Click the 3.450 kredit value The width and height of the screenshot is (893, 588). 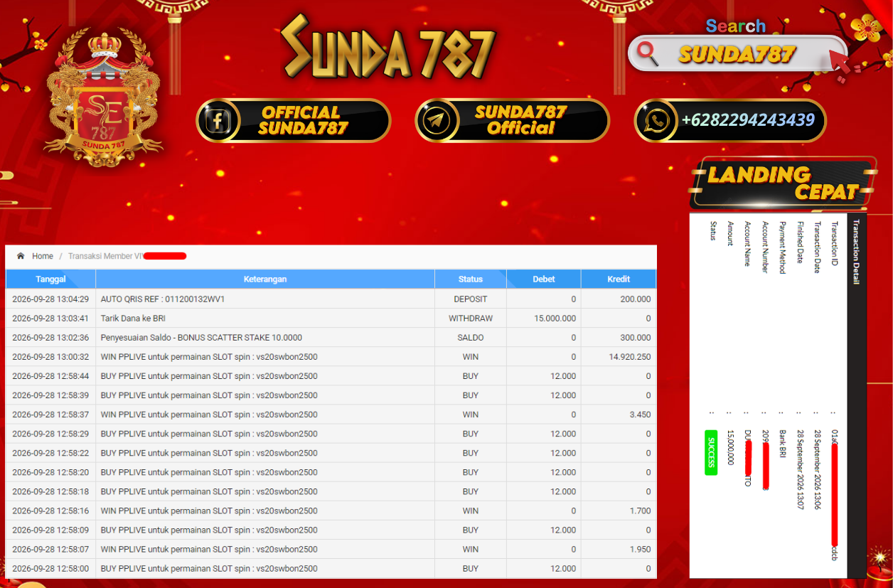[641, 415]
